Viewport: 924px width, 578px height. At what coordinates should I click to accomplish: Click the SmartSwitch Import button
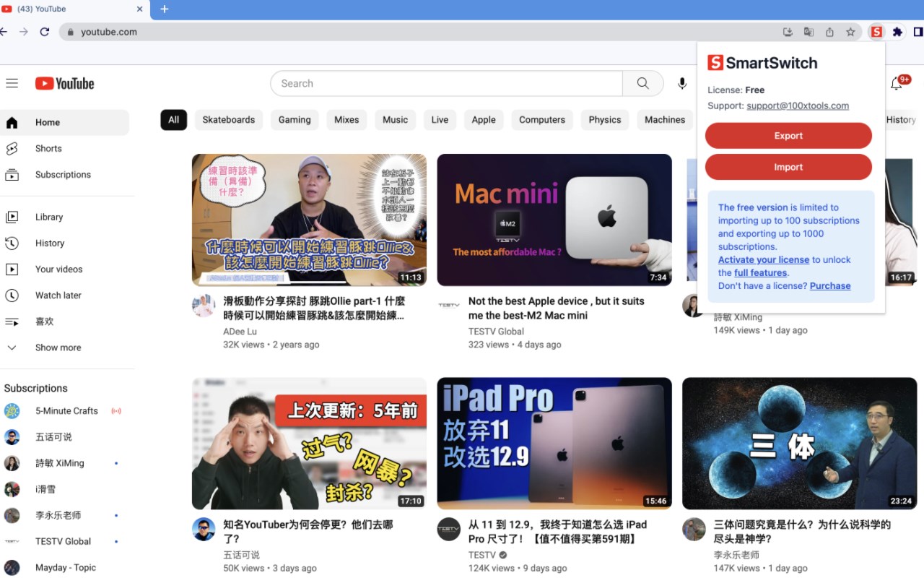click(x=788, y=167)
